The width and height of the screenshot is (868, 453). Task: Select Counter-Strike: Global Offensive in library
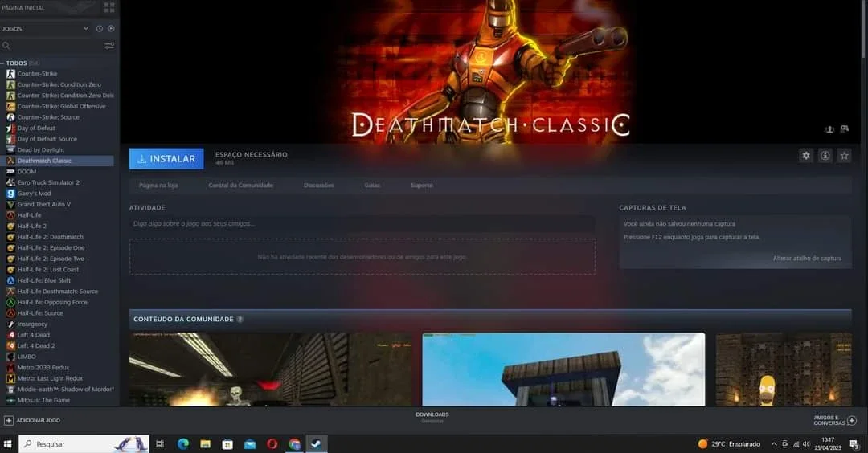(x=59, y=106)
